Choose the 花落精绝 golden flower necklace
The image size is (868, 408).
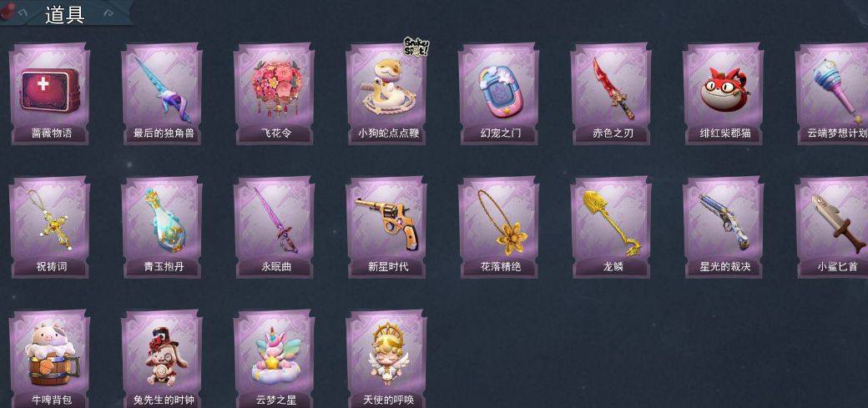(498, 227)
